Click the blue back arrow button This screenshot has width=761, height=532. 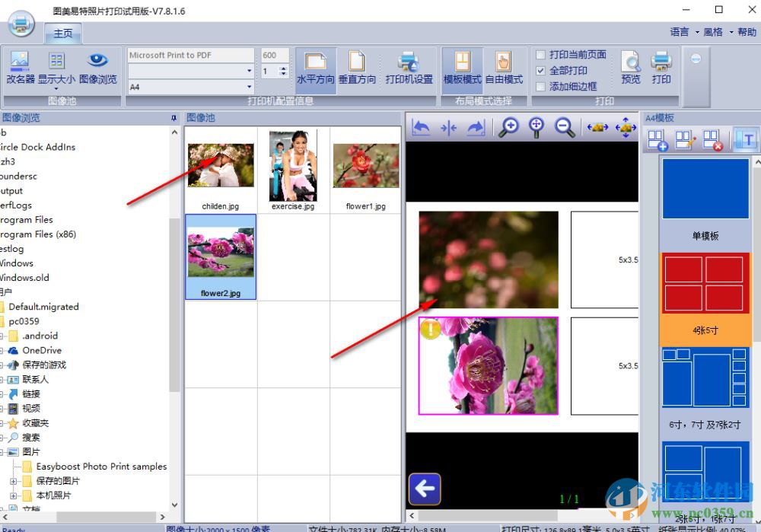tap(425, 489)
